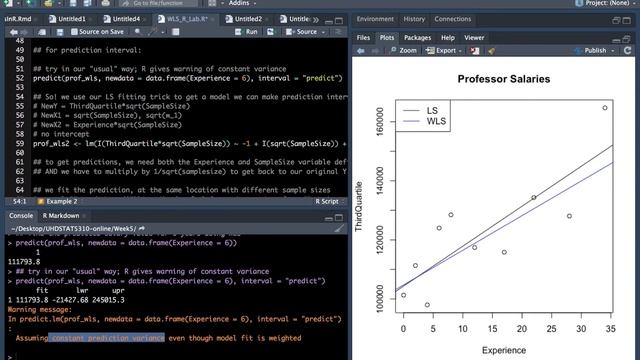Open the History tab
Viewport: 640px width, 360px height.
pos(414,19)
